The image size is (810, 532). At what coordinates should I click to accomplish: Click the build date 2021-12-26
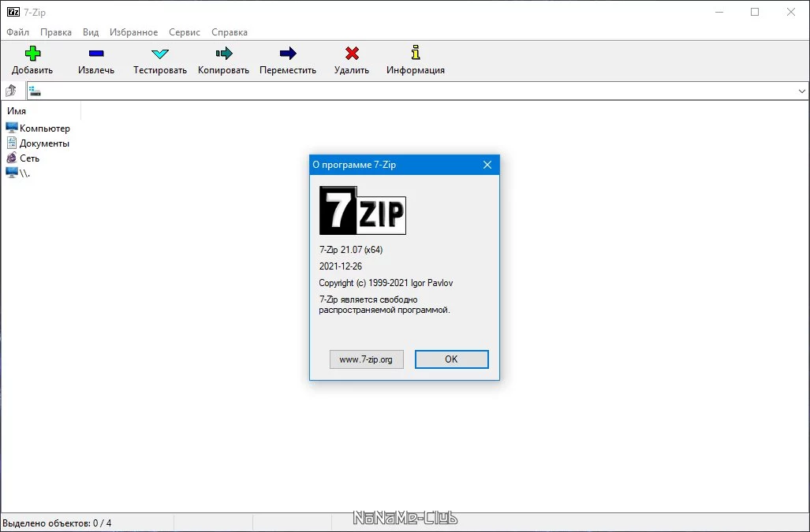pyautogui.click(x=341, y=266)
